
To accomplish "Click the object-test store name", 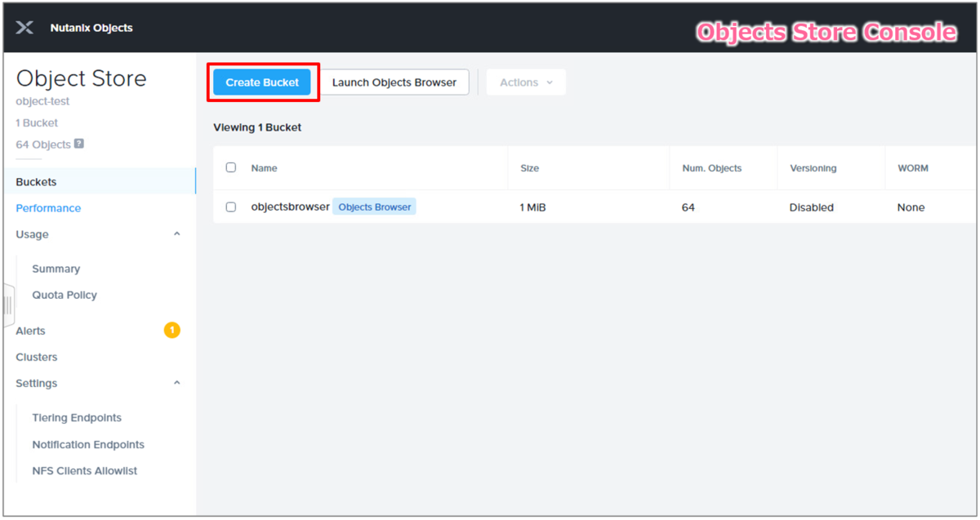I will (x=42, y=101).
